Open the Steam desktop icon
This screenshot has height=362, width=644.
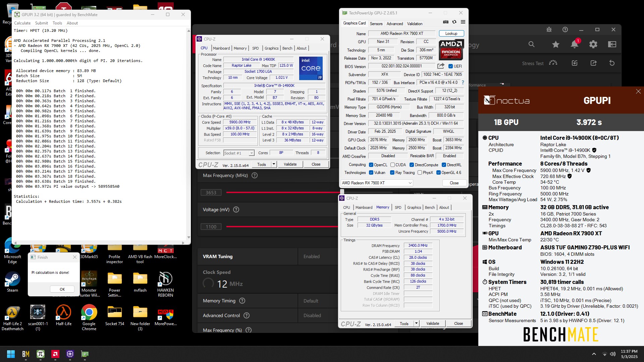pos(12,282)
